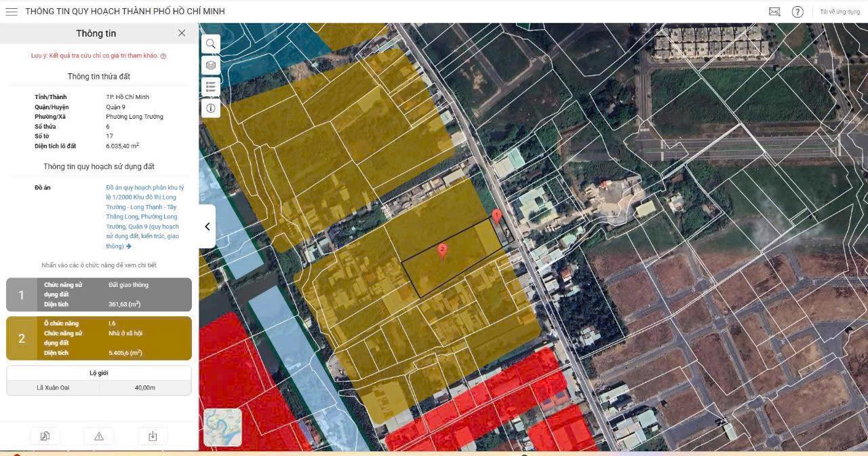Show the map legend list icon
The width and height of the screenshot is (868, 456).
(x=211, y=87)
